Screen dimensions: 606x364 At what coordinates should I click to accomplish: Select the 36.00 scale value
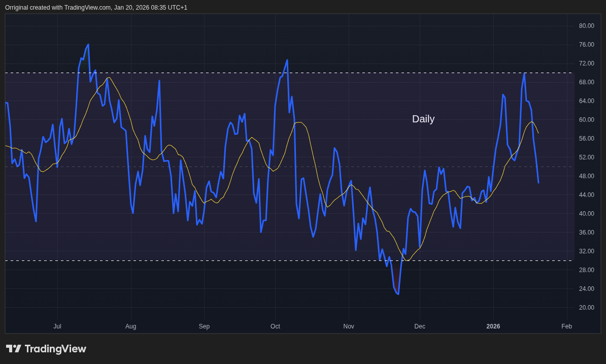[586, 232]
